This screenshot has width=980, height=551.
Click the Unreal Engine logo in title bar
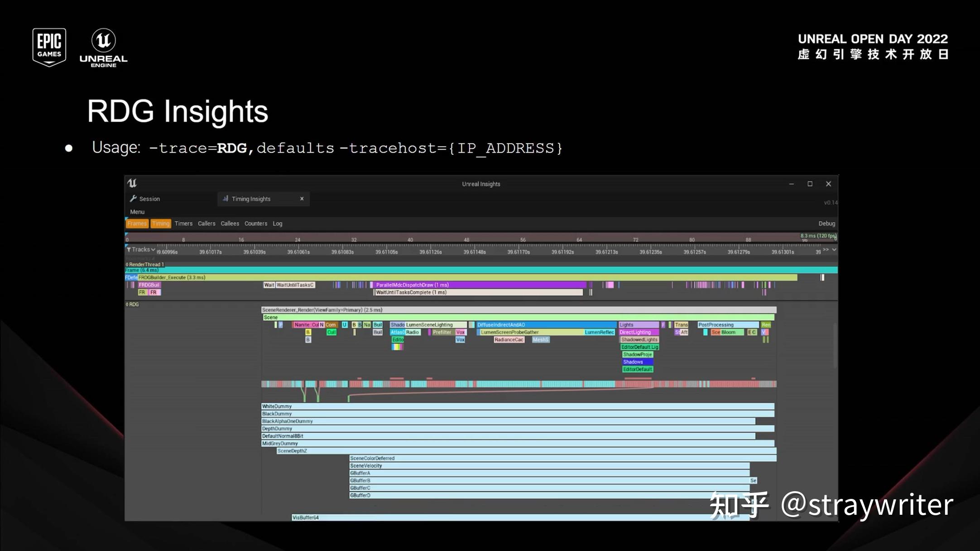click(132, 183)
